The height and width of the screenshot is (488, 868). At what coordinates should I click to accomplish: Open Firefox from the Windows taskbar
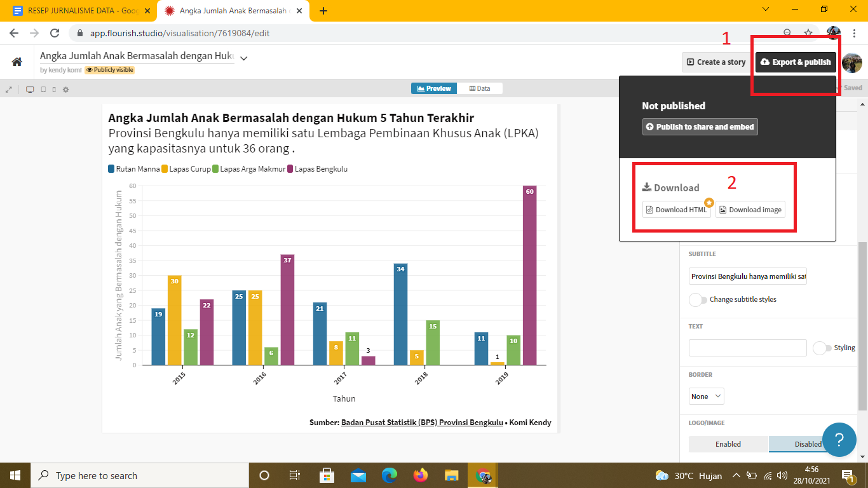coord(420,475)
